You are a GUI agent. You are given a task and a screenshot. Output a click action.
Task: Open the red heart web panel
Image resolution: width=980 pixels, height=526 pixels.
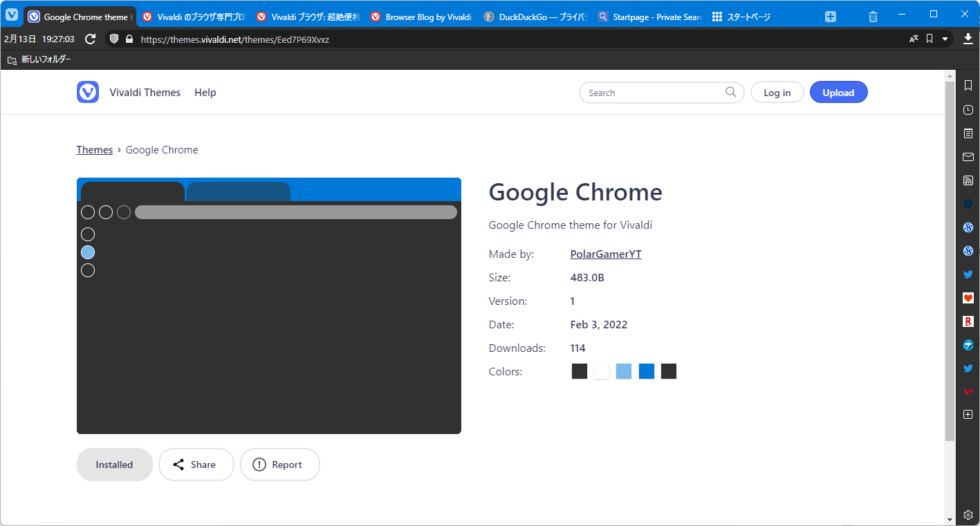(968, 298)
